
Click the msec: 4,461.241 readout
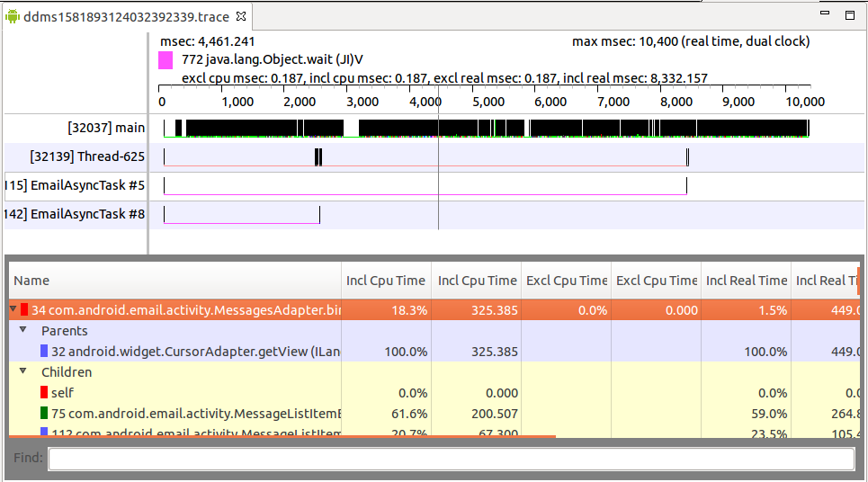(208, 41)
